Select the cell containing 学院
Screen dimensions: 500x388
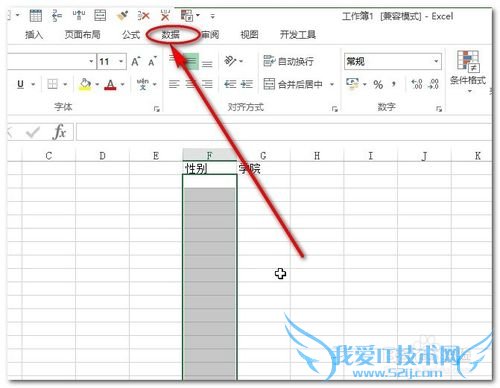coord(263,168)
